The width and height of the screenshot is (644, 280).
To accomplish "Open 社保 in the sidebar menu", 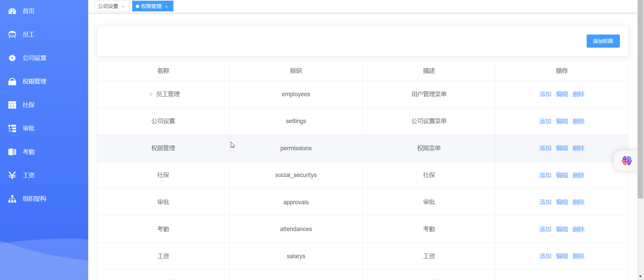I will click(x=44, y=105).
